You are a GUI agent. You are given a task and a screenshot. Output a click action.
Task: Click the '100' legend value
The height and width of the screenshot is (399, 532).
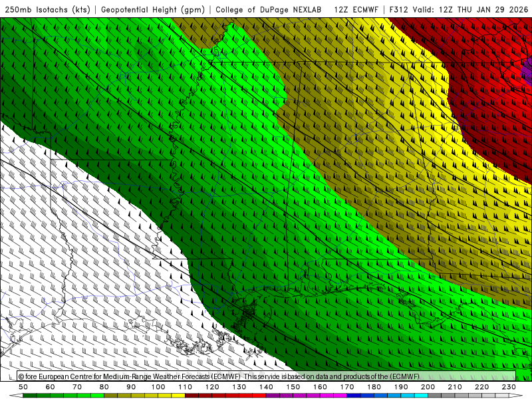158,387
